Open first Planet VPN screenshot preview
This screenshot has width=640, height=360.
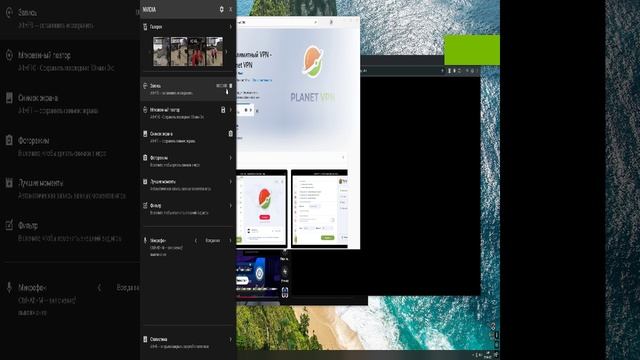tap(262, 209)
